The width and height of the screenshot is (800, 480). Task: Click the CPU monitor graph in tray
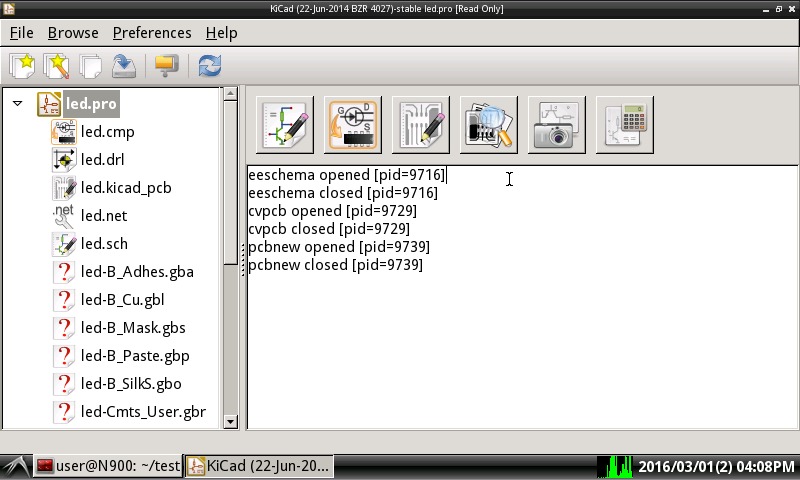point(615,466)
